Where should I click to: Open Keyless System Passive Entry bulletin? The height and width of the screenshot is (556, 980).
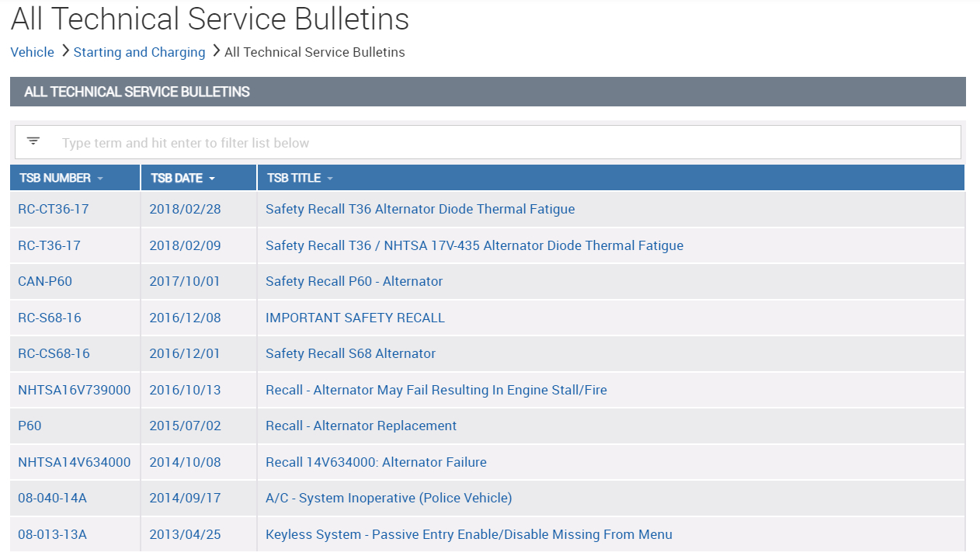click(468, 534)
